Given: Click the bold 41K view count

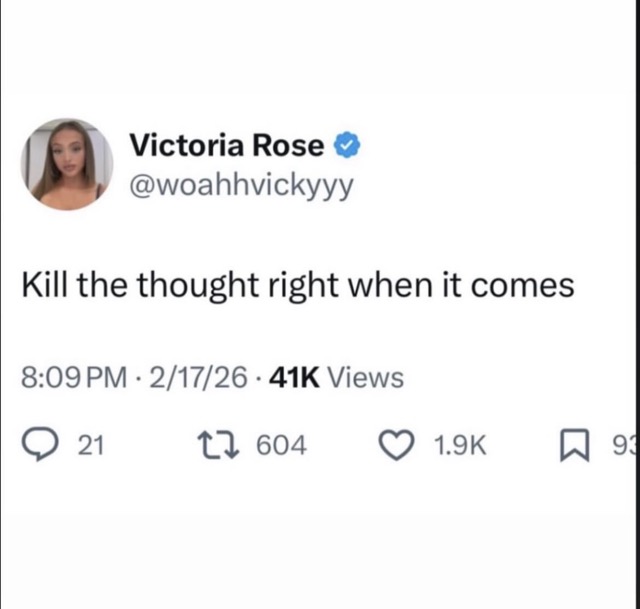Looking at the screenshot, I should click(x=294, y=377).
